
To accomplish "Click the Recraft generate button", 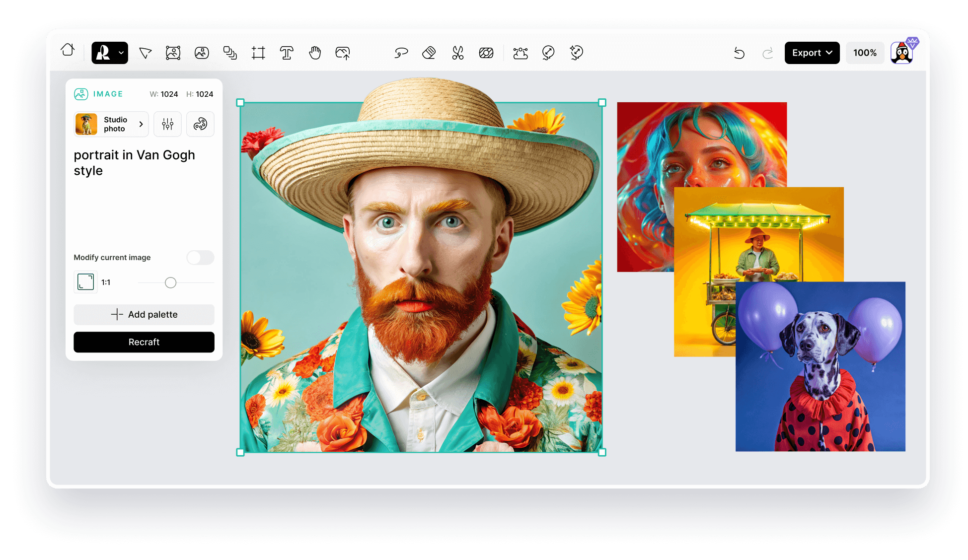I will (x=144, y=342).
